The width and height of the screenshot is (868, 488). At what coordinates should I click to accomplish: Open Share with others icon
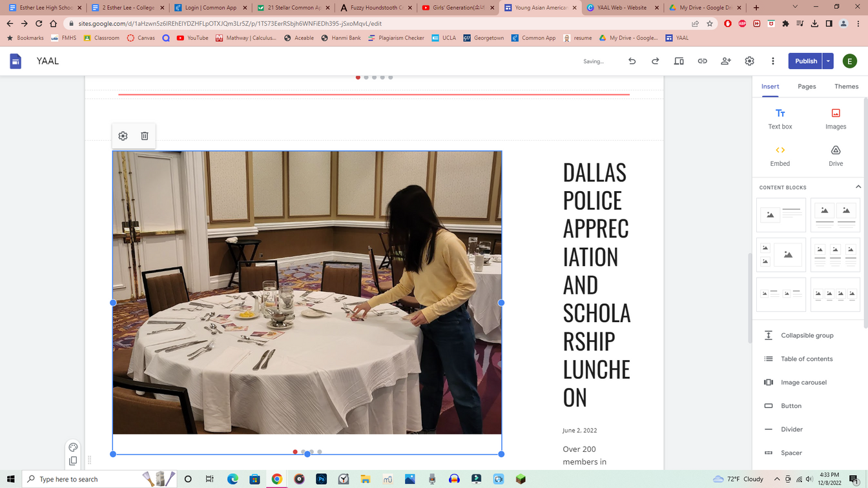[x=726, y=61]
